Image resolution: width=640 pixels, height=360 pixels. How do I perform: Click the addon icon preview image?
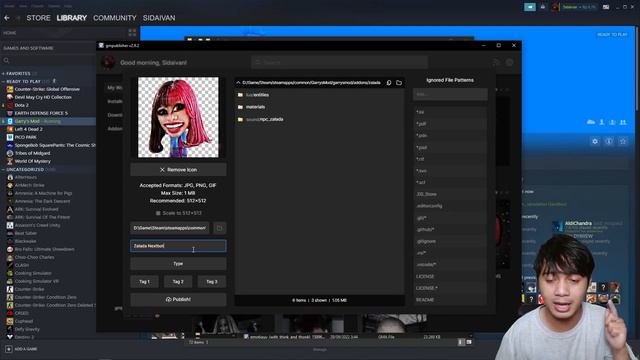click(178, 117)
